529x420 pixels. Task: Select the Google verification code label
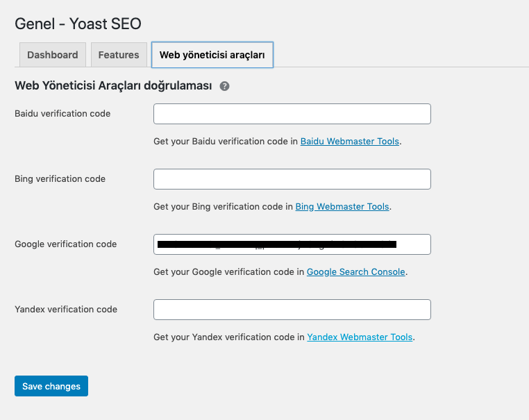tap(66, 244)
